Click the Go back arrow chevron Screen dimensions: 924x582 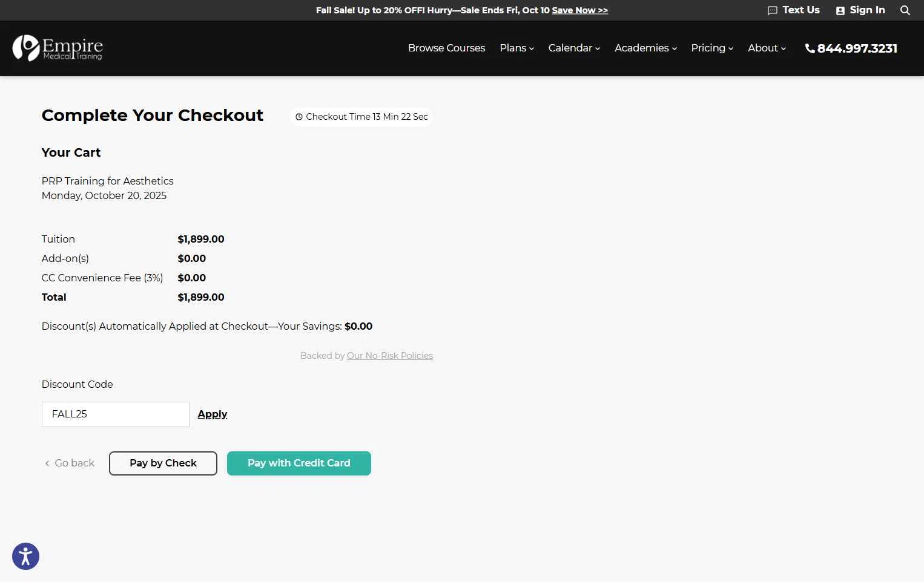tap(47, 463)
